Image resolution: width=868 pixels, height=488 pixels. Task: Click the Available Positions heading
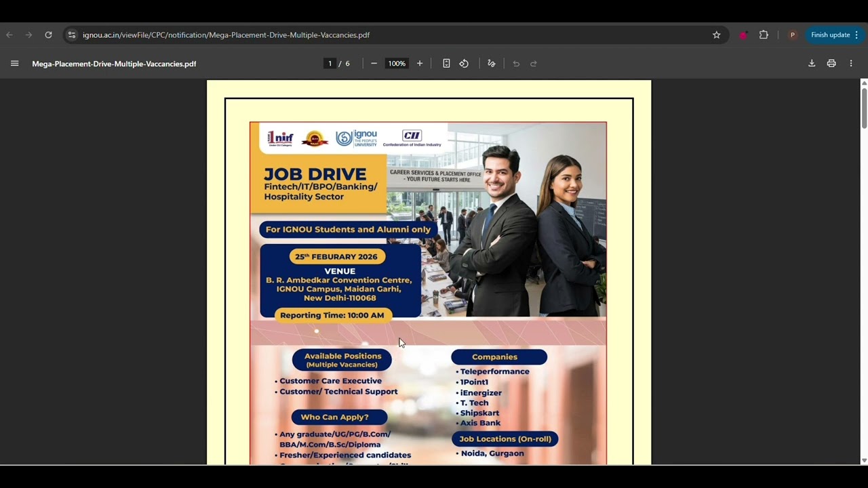tap(342, 360)
